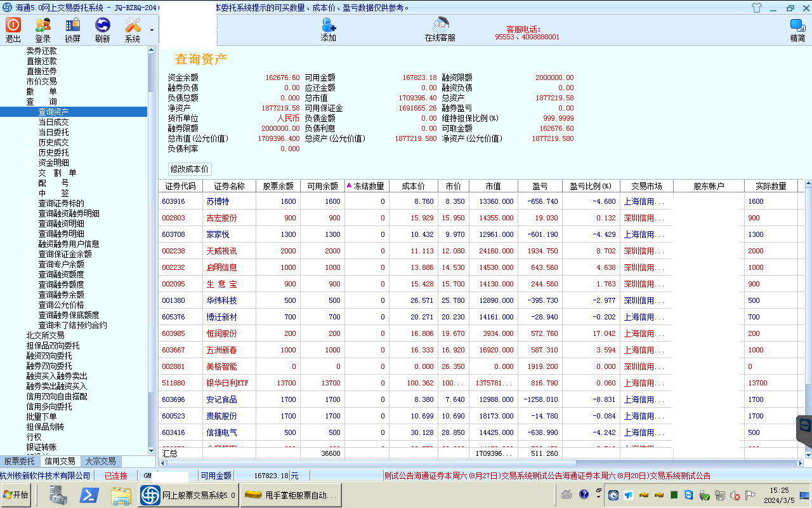
Task: Sort by the 冻结数量 column header
Action: [367, 186]
